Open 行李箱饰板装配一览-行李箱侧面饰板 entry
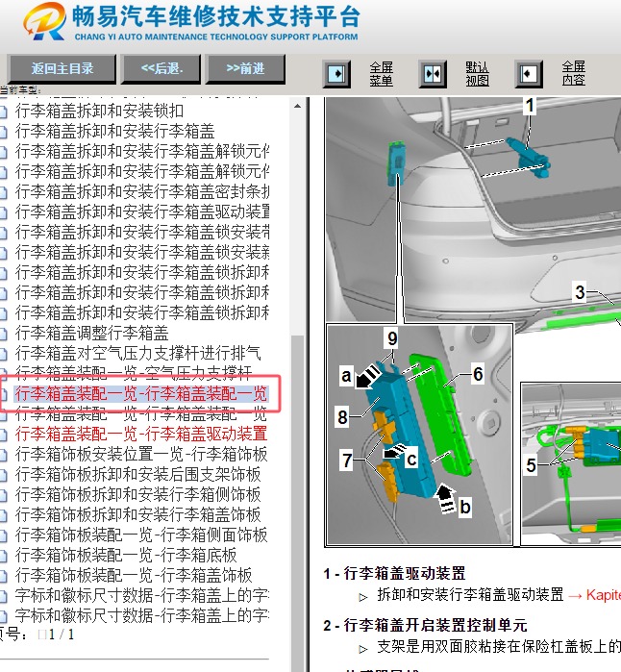The height and width of the screenshot is (672, 621). coord(141,535)
